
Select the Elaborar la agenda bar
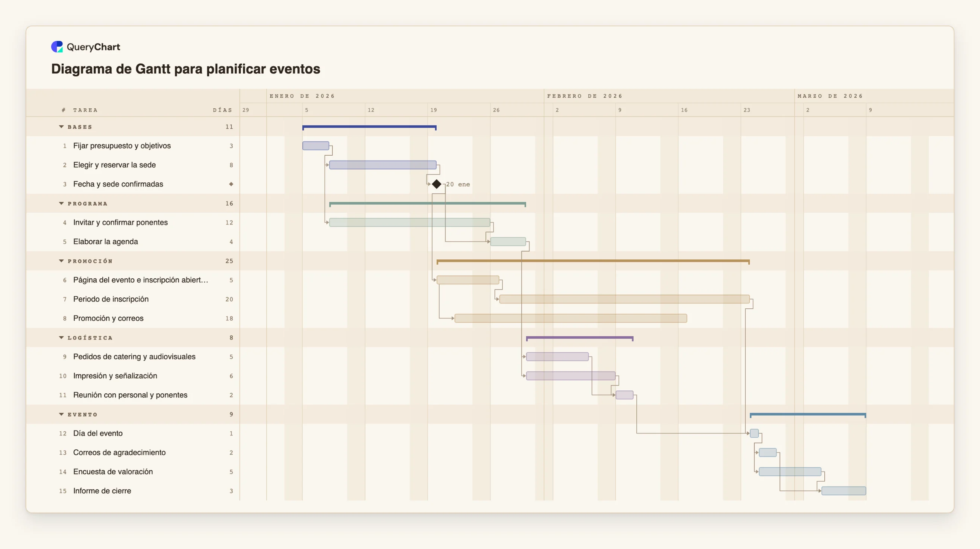(x=508, y=241)
